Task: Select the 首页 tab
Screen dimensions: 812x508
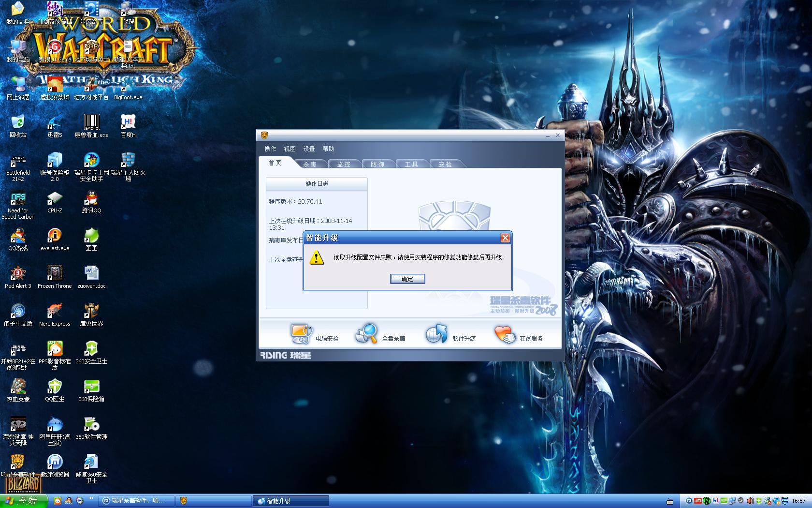Action: coord(275,163)
